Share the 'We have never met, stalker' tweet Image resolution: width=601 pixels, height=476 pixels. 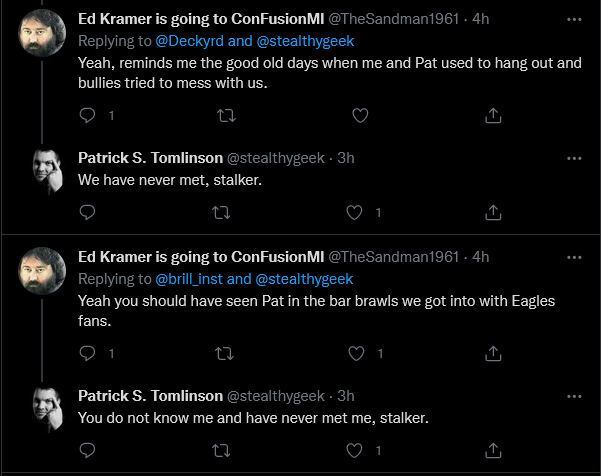[493, 212]
